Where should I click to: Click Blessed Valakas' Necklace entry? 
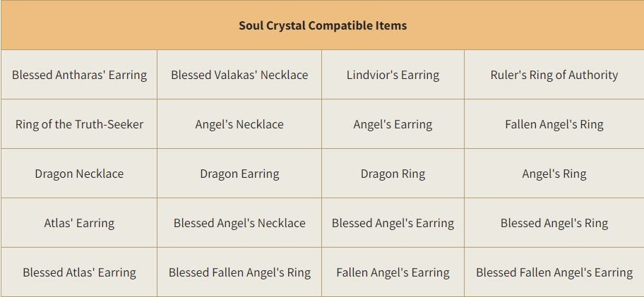pyautogui.click(x=239, y=75)
